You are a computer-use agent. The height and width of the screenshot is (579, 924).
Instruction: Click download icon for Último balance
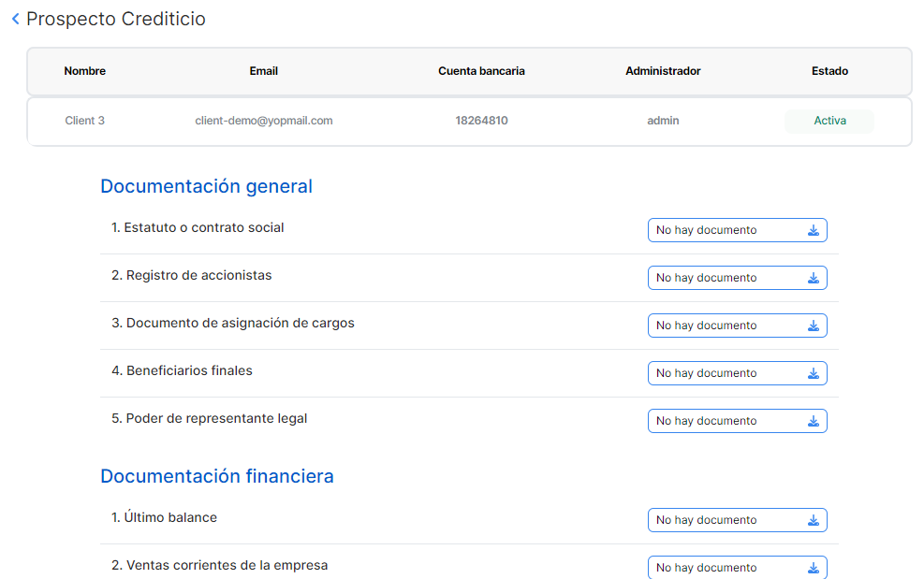tap(813, 520)
